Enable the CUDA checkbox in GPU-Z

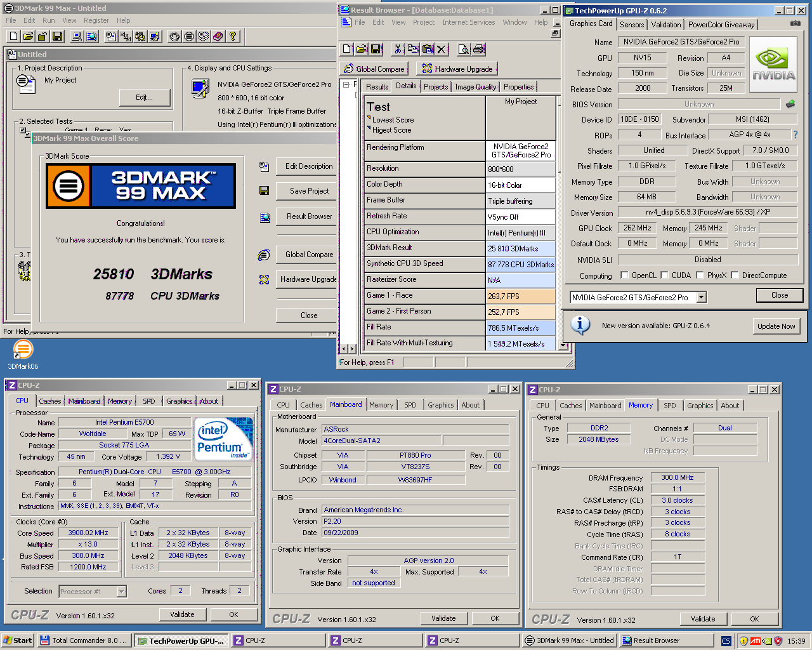[664, 275]
